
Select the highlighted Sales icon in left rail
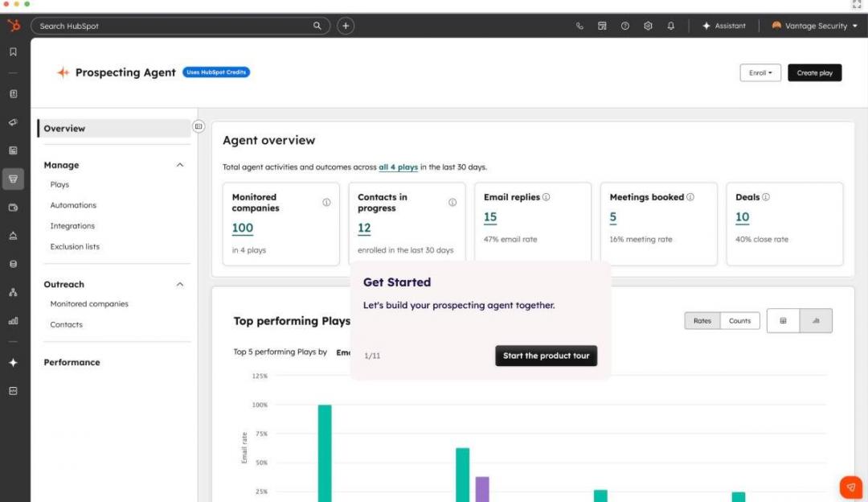pos(14,179)
